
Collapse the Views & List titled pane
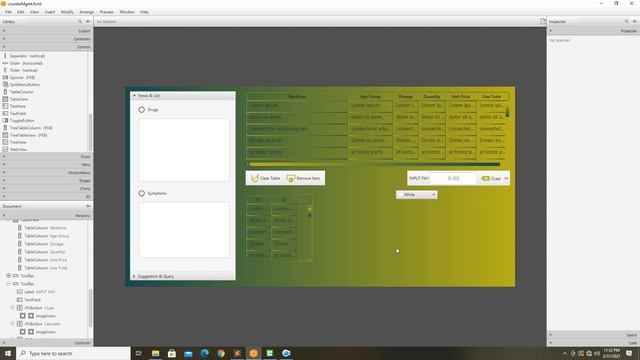pyautogui.click(x=183, y=96)
